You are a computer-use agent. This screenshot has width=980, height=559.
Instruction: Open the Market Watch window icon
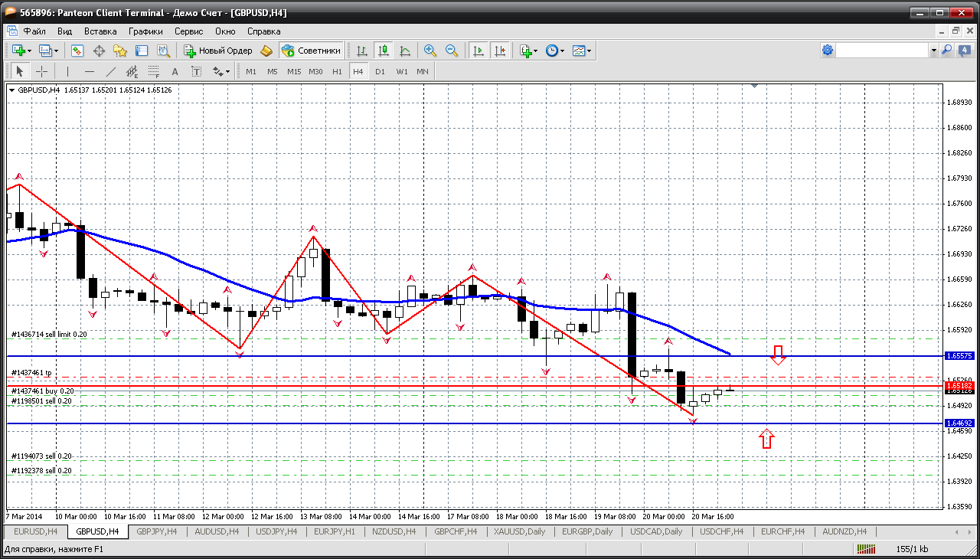[77, 51]
